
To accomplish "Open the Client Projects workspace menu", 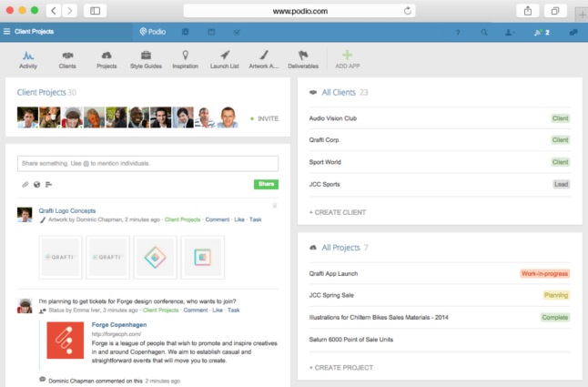I will coord(29,32).
